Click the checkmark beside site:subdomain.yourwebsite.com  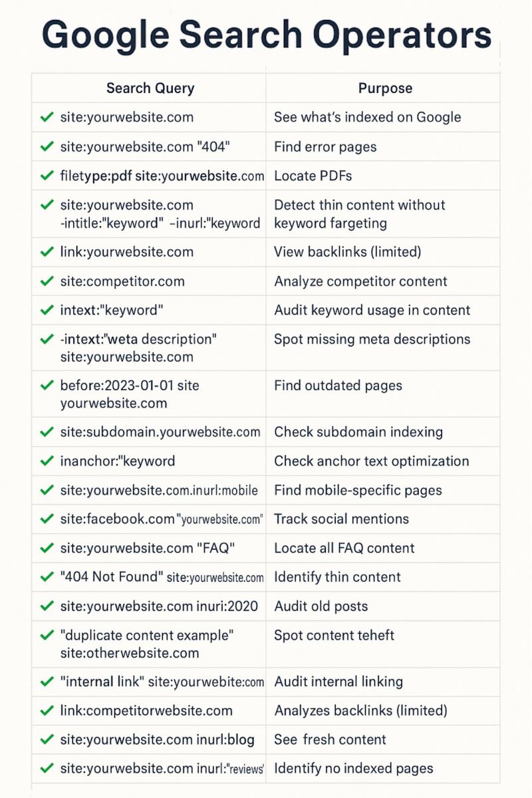point(47,432)
